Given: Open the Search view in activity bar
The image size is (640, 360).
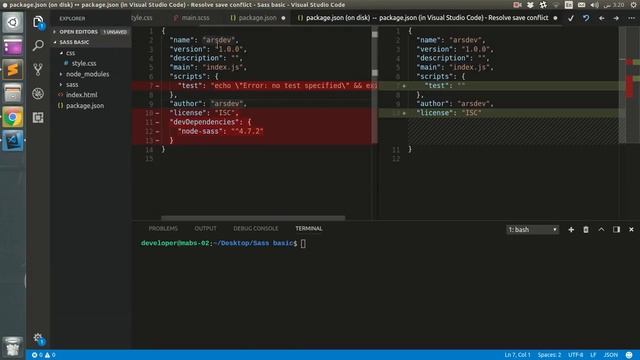Looking at the screenshot, I should (38, 45).
